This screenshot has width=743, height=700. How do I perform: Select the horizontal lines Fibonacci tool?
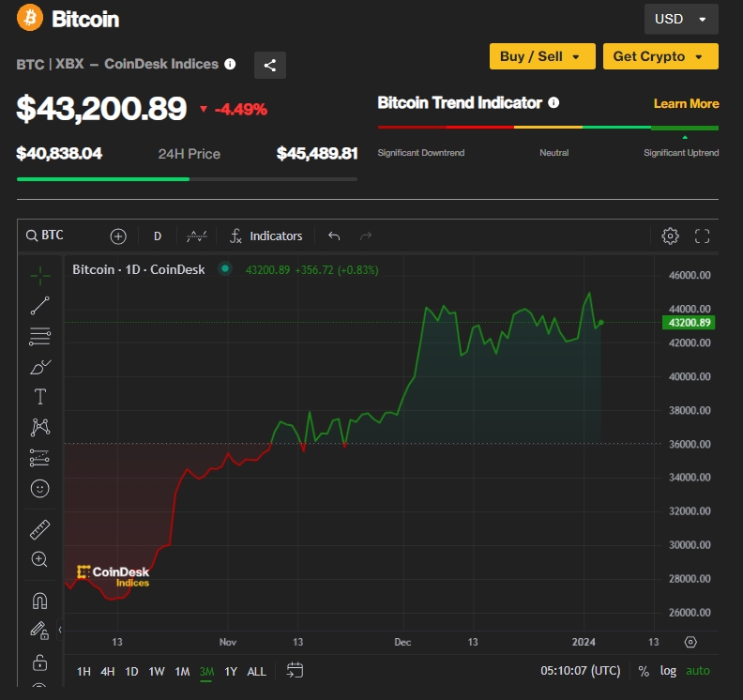pos(39,337)
